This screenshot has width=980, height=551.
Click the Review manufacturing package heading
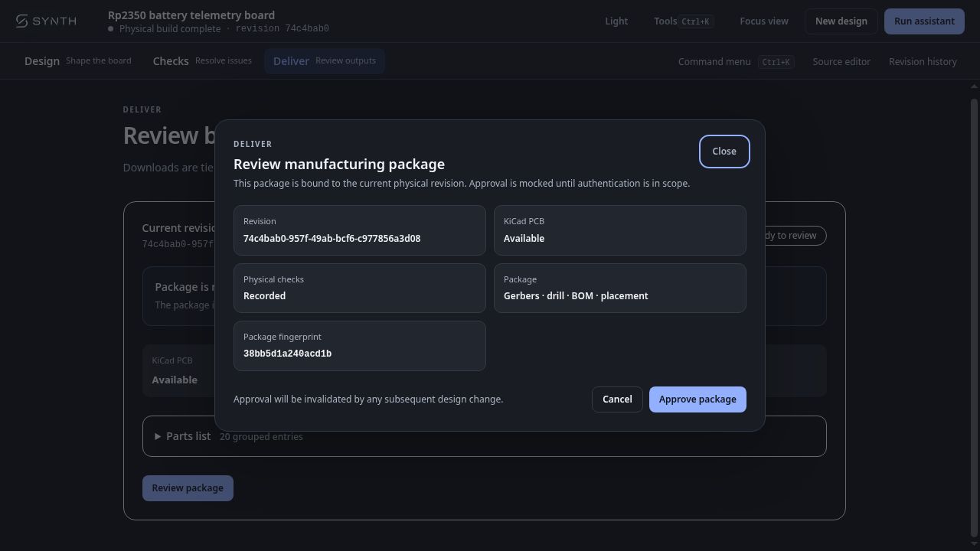(x=339, y=164)
